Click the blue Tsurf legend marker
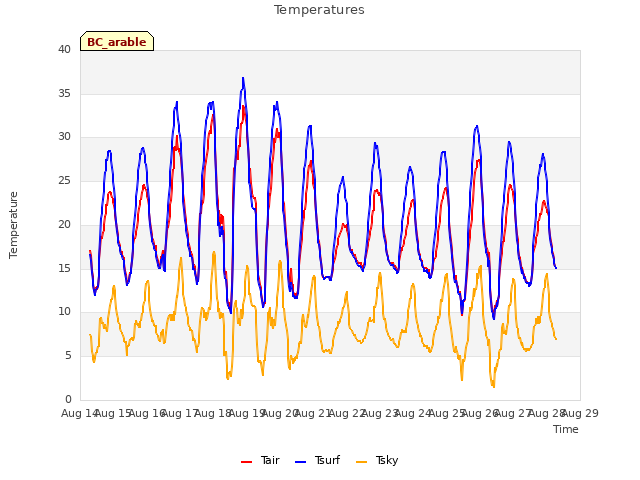The image size is (640, 480). pyautogui.click(x=300, y=462)
